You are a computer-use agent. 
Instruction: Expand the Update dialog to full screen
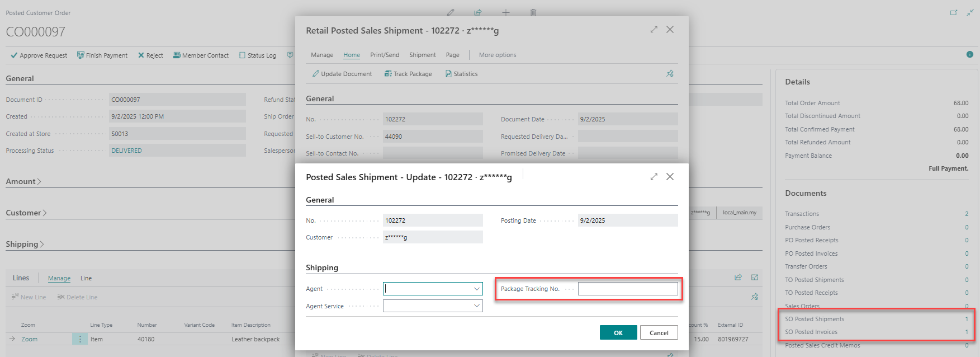[x=654, y=177]
